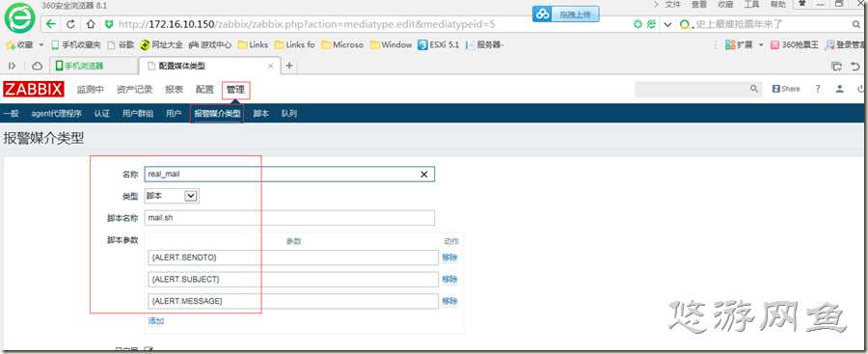Open 服务器 bookmark
The image size is (868, 354).
pos(485,45)
